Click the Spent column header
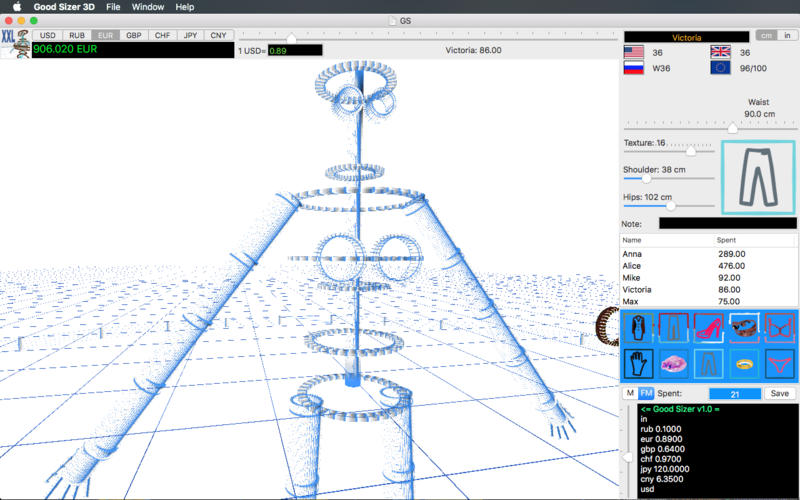The image size is (800, 500). click(726, 240)
